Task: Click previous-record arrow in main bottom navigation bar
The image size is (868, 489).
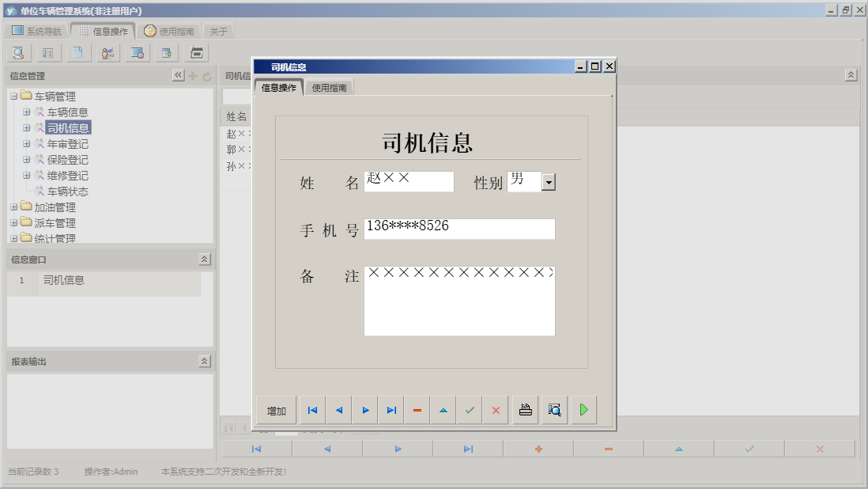Action: coord(327,449)
